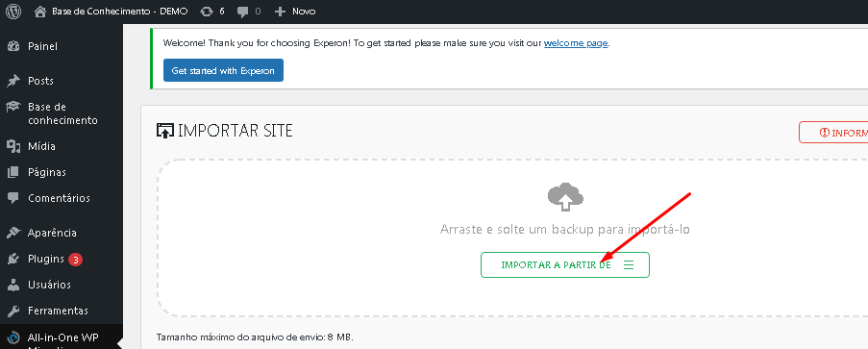
Task: Open the hamburger menu on import button
Action: pos(629,264)
